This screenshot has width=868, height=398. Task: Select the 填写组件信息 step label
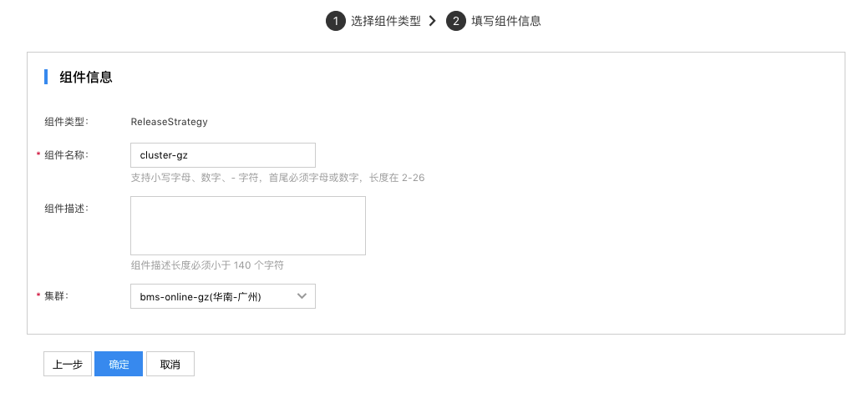coord(506,21)
